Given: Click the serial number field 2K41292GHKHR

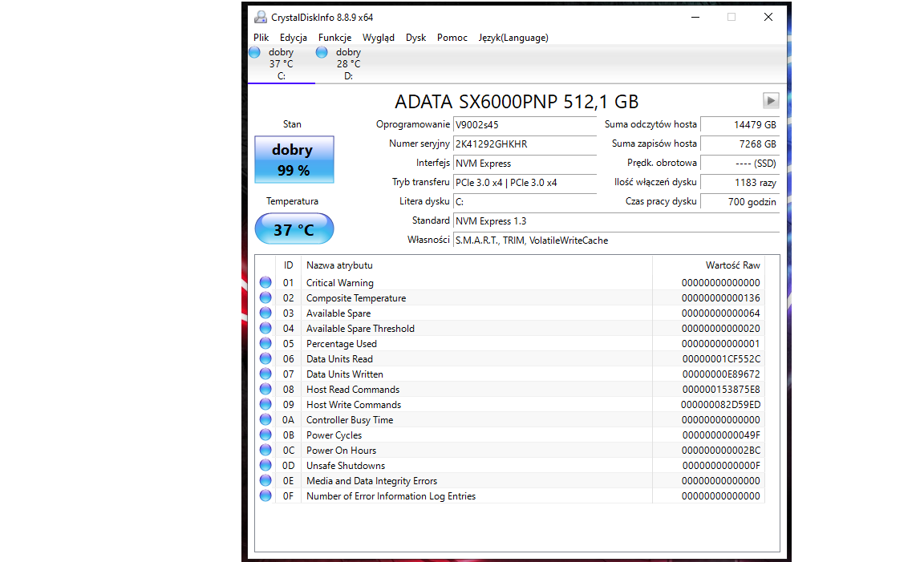Looking at the screenshot, I should (x=525, y=144).
